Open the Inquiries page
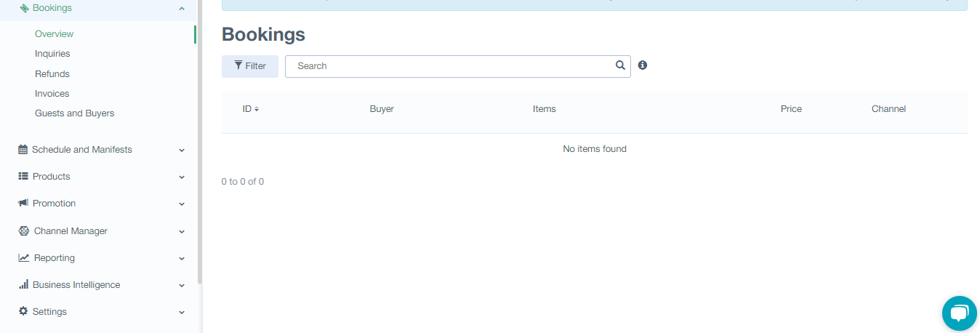This screenshot has height=333, width=980. tap(52, 54)
